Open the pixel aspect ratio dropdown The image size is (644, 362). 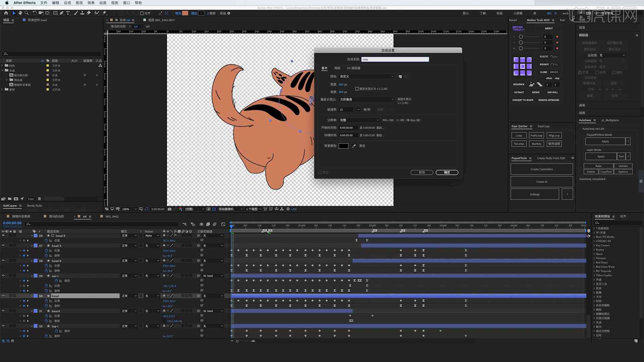pyautogui.click(x=367, y=100)
